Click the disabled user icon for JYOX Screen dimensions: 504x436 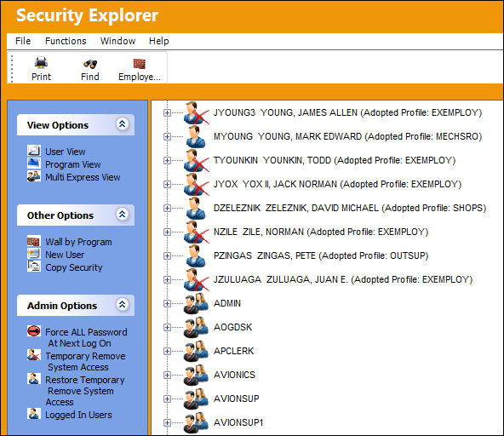(x=196, y=184)
